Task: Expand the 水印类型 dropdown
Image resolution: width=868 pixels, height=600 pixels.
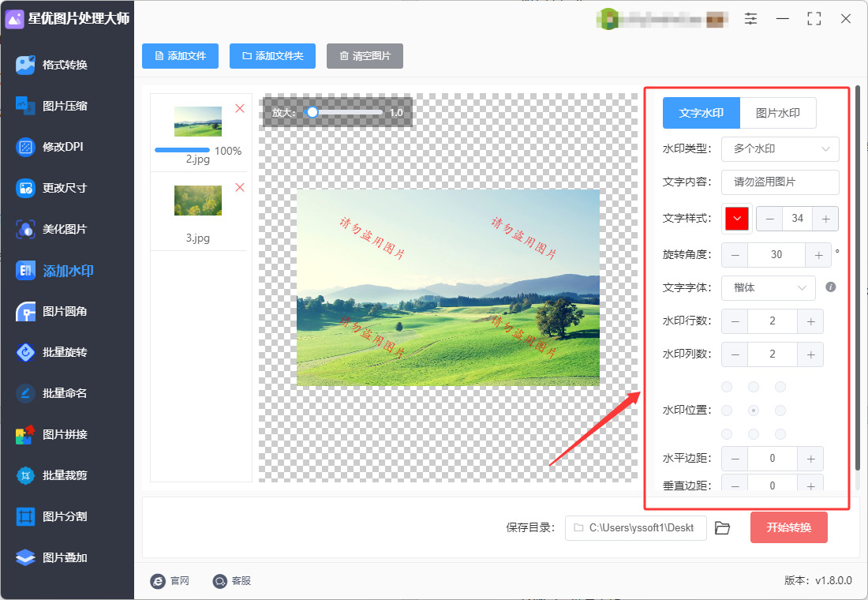Action: [x=780, y=149]
